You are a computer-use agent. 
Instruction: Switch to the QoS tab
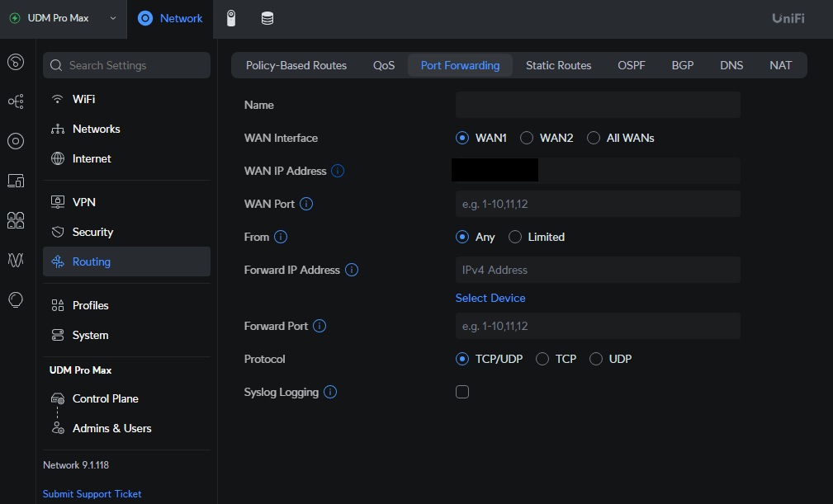point(384,65)
